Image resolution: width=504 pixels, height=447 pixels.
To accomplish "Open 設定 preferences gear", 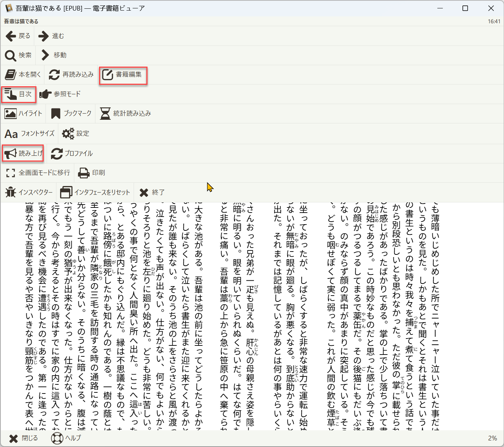I will click(75, 133).
